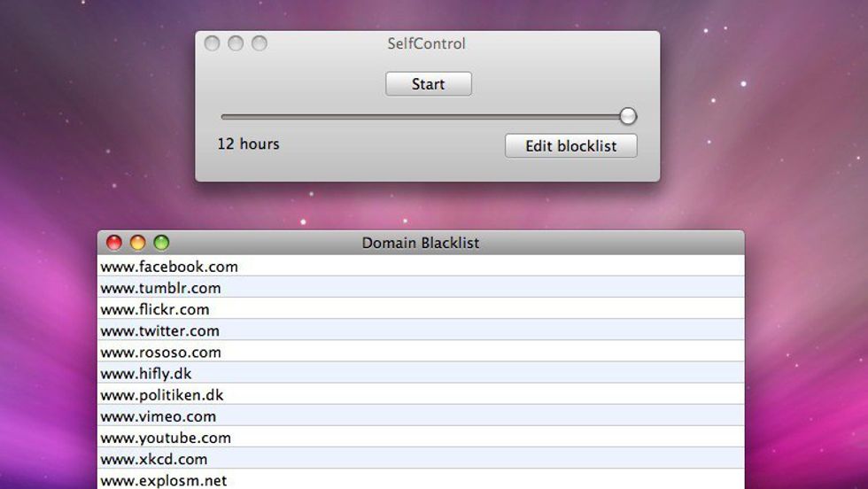Click the www.vimeo.com entry
868x489 pixels.
[158, 416]
